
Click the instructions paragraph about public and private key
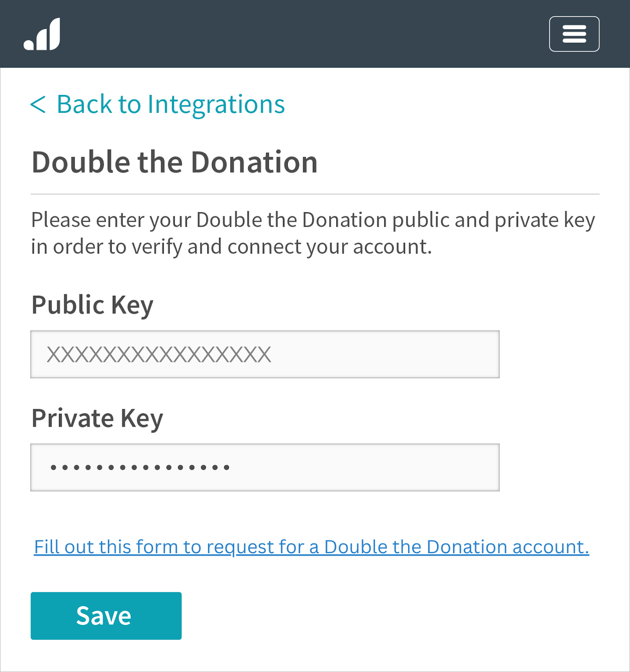(x=313, y=233)
